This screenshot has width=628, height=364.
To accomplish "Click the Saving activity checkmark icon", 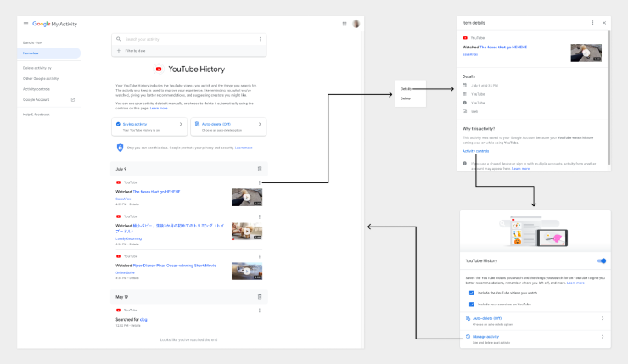I will pos(118,124).
